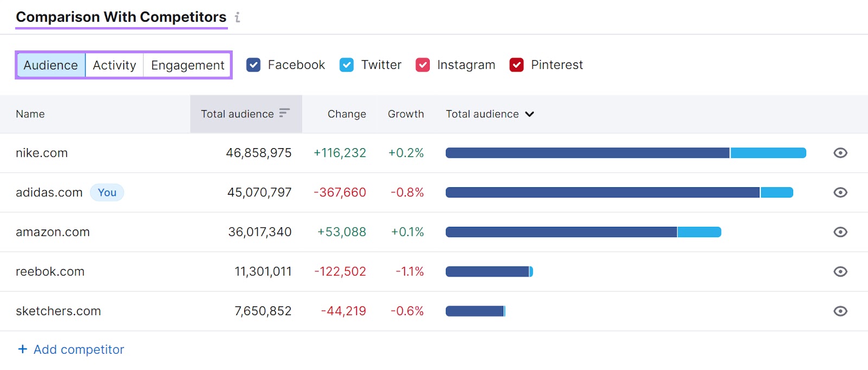Select the Audience tab
The width and height of the screenshot is (868, 370).
click(50, 65)
